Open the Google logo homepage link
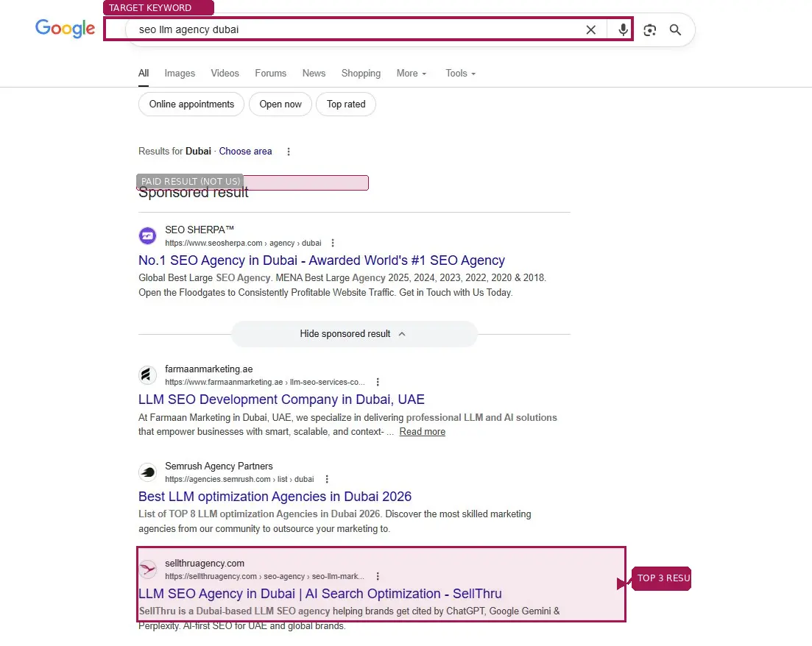Image resolution: width=812 pixels, height=646 pixels. (66, 29)
